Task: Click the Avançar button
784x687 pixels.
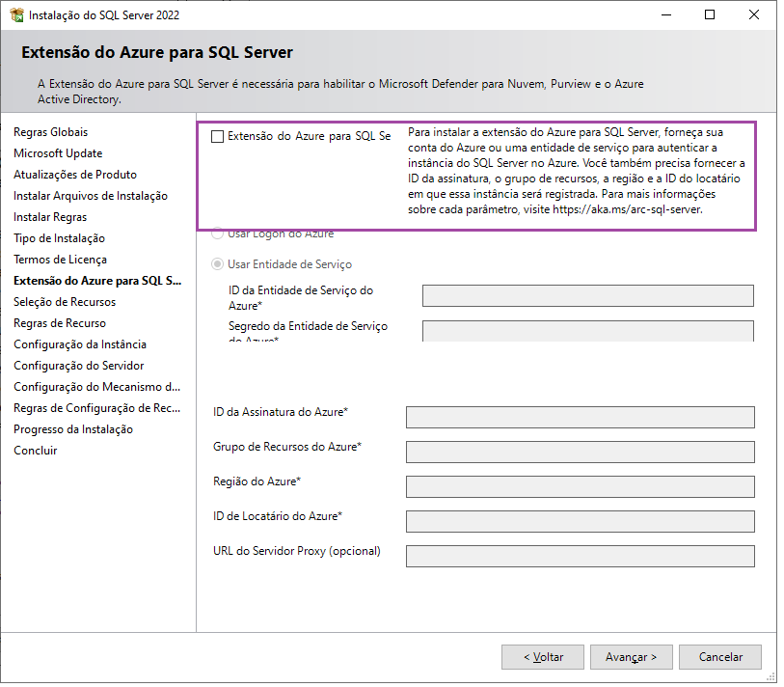Action: [632, 657]
